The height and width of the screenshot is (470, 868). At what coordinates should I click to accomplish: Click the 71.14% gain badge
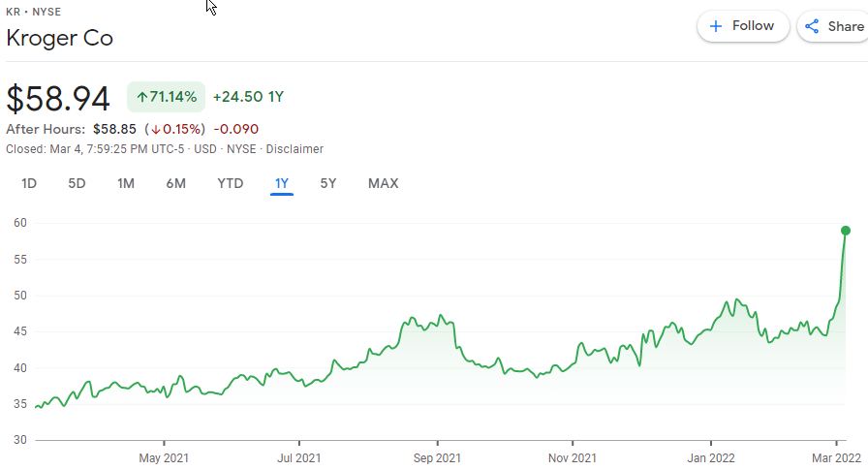166,97
